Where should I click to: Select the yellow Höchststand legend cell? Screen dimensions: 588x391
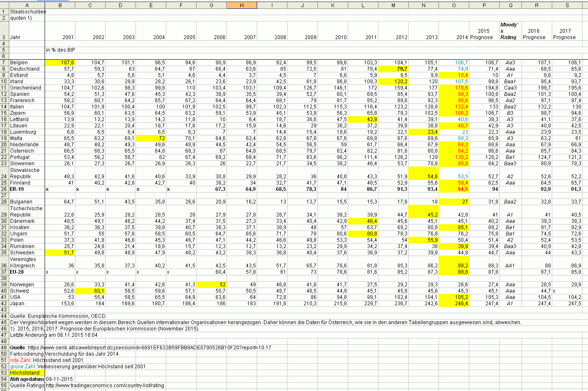[27, 373]
